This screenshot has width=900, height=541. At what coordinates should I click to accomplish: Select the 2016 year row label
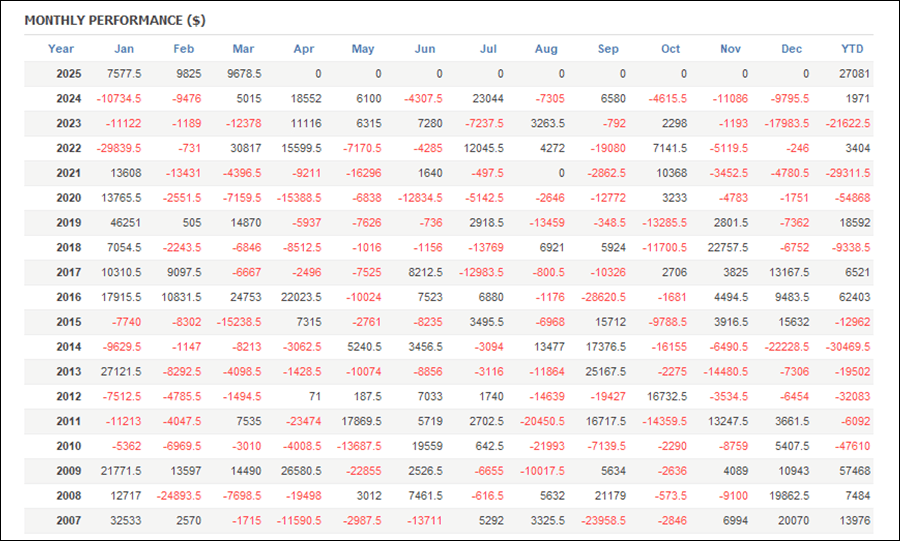coord(69,297)
